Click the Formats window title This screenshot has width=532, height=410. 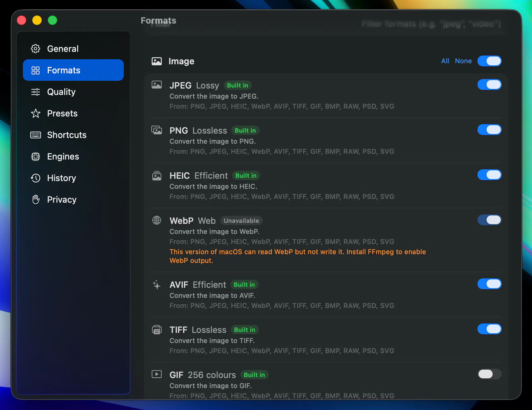(158, 21)
